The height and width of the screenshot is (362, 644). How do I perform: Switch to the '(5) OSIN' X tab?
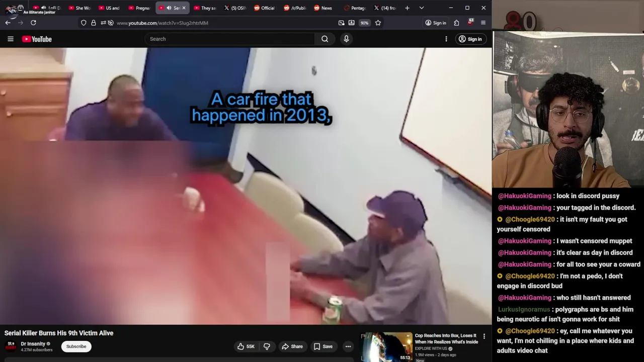(234, 8)
